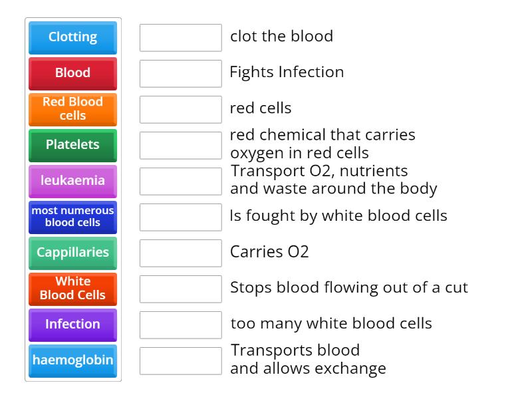Screen dimensions: 532x399
Task: Click the box beside too many white blood cells
Action: [x=180, y=325]
